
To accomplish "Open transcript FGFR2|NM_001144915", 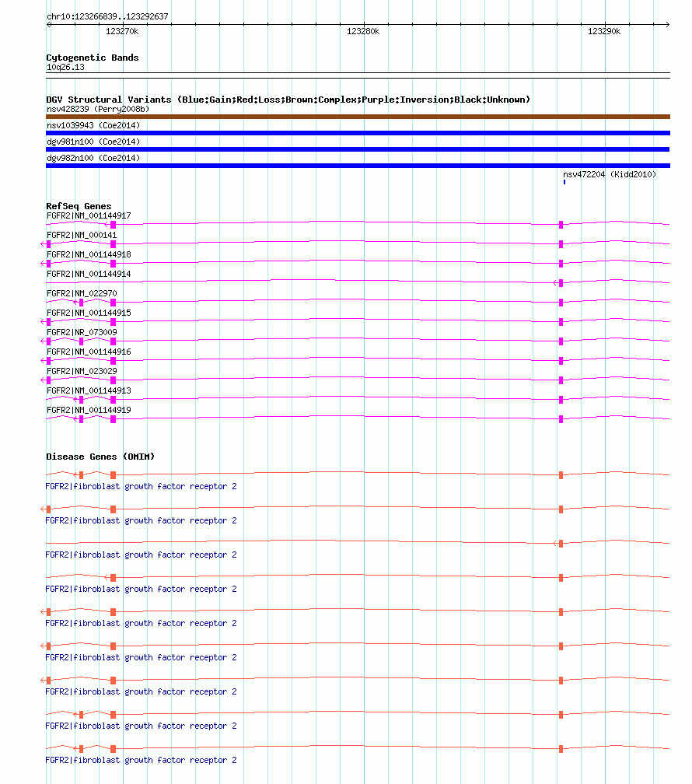I will click(x=89, y=313).
